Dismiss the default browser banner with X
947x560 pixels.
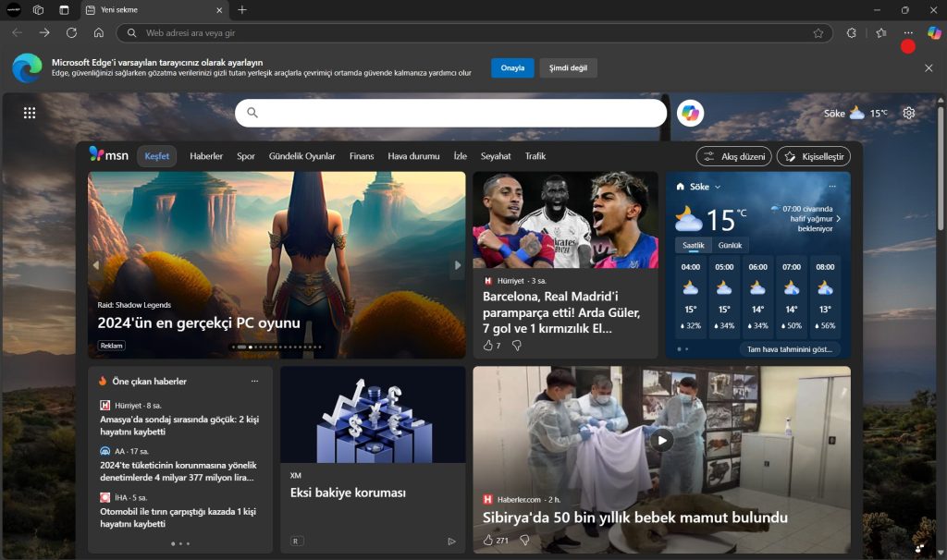click(x=929, y=68)
